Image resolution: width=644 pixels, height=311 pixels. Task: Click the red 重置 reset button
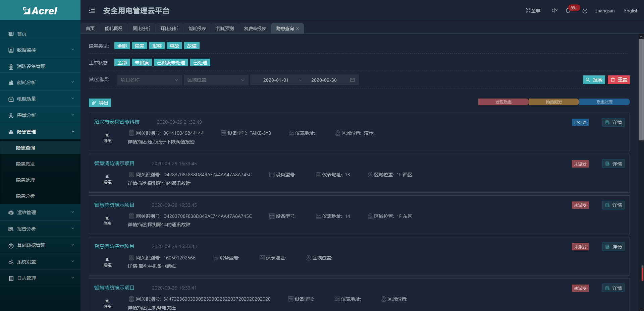pyautogui.click(x=619, y=80)
